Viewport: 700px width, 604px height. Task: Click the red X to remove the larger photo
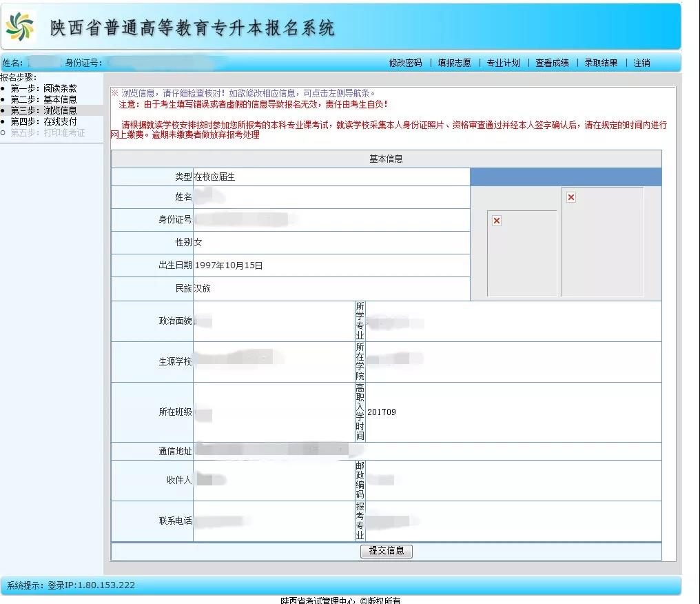(x=570, y=197)
